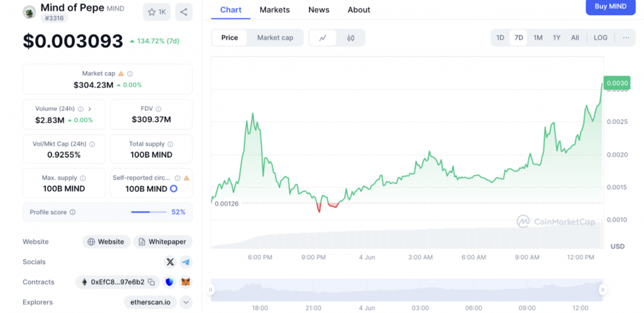Open the Telegram social icon
644x313 pixels.
186,261
